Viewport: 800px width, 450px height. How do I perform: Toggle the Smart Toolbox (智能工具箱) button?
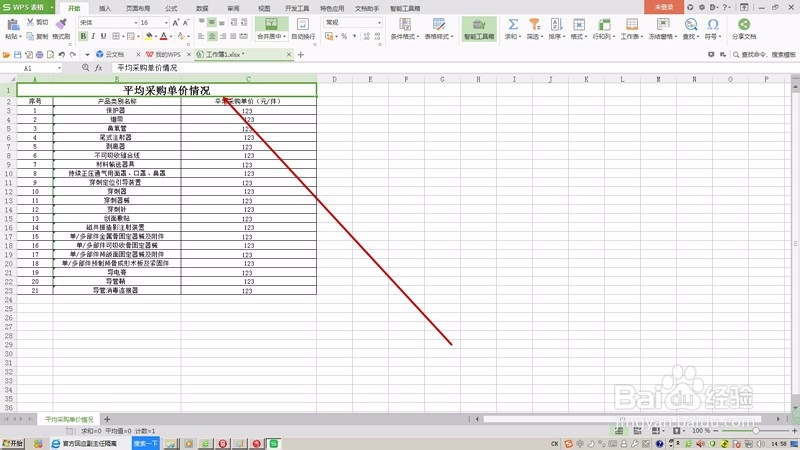point(479,29)
